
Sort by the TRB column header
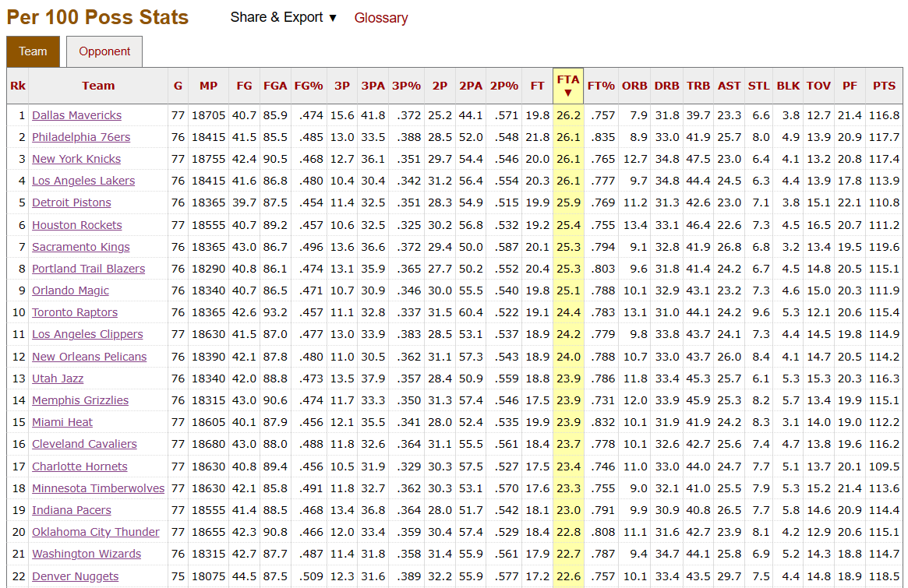698,86
